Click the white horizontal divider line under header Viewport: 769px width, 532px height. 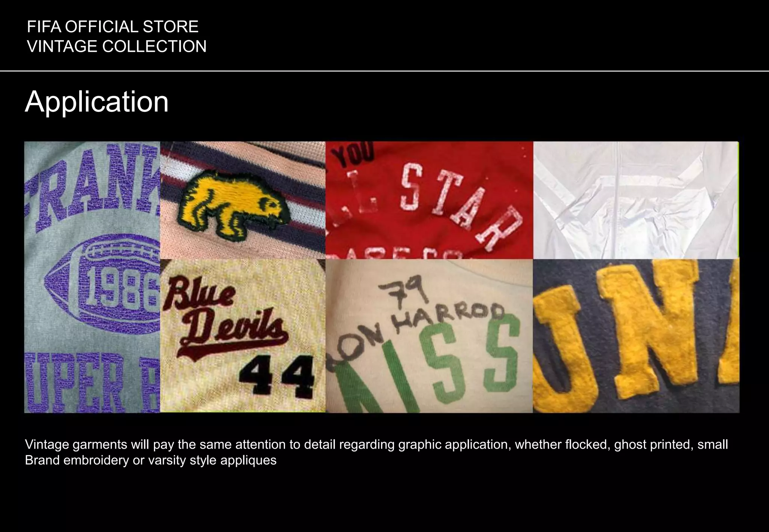384,71
